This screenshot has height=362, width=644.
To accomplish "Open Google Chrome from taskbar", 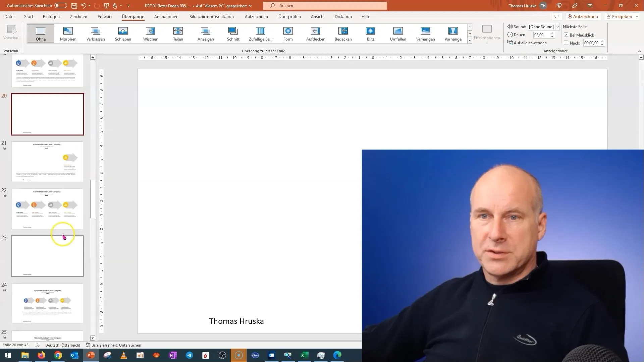I will point(58,355).
